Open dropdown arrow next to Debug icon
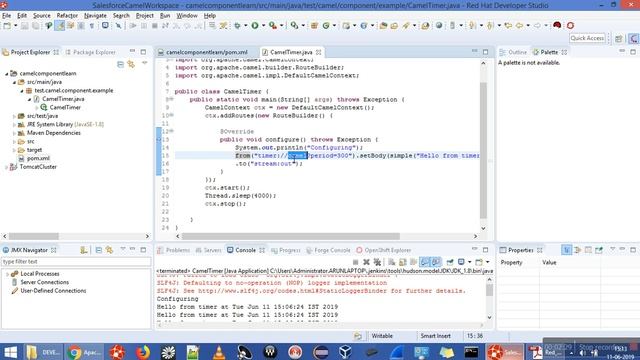Screen dimensions: 640x360 tap(245, 26)
